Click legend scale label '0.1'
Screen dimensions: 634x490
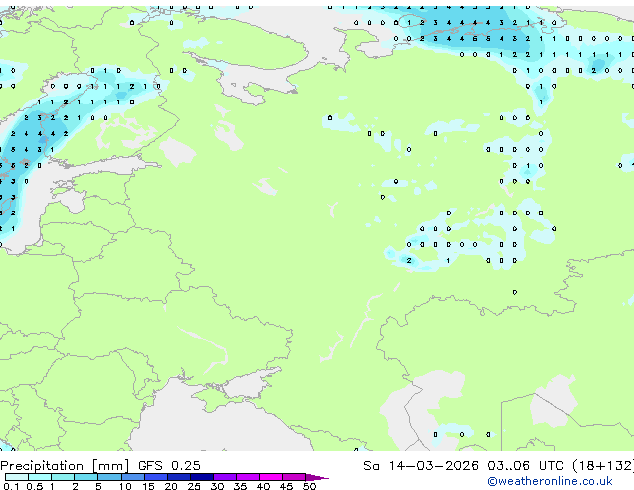12,486
